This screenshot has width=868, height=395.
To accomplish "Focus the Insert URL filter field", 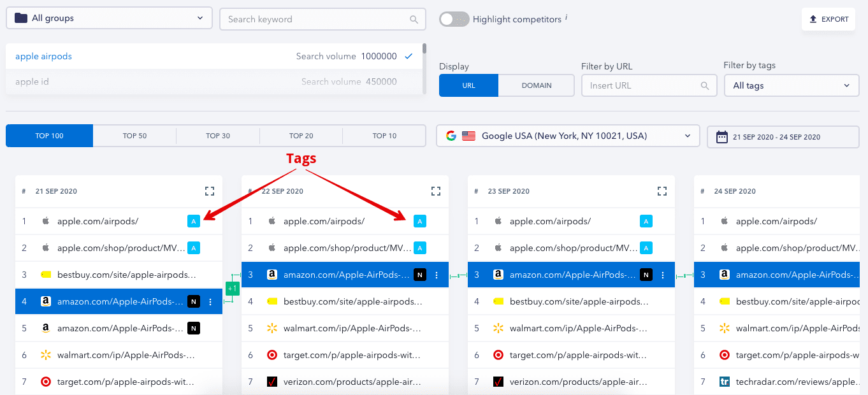I will coord(649,85).
